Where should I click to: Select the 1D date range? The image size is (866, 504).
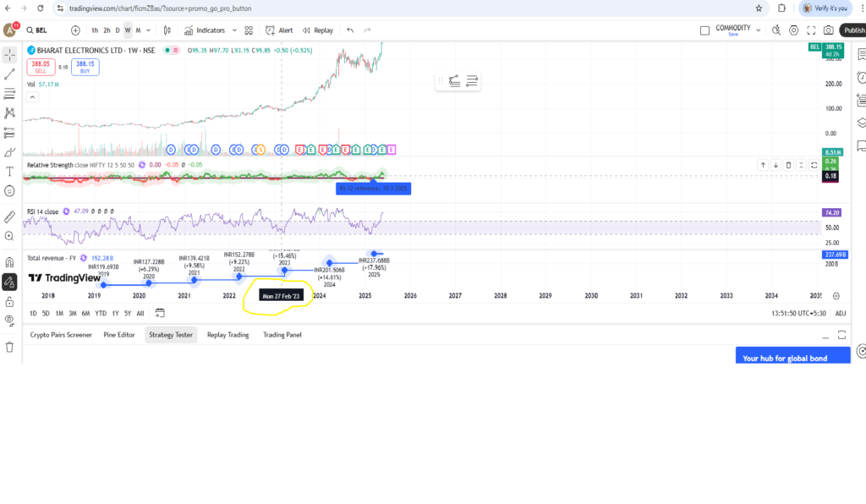33,313
